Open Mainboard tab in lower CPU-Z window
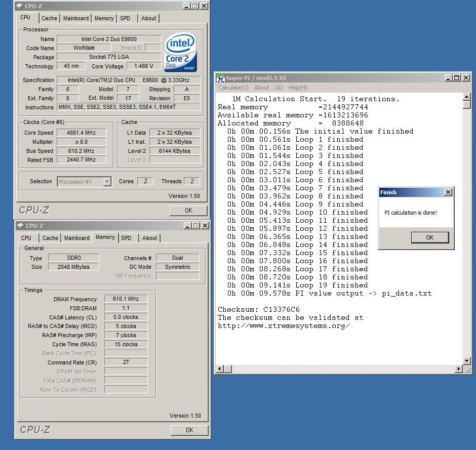The image size is (476, 450). 77,238
